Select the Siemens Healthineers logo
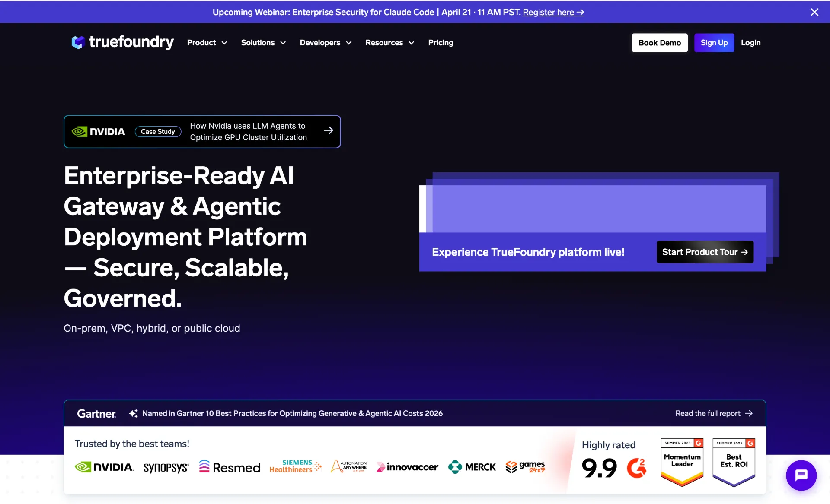Image resolution: width=830 pixels, height=504 pixels. (295, 466)
